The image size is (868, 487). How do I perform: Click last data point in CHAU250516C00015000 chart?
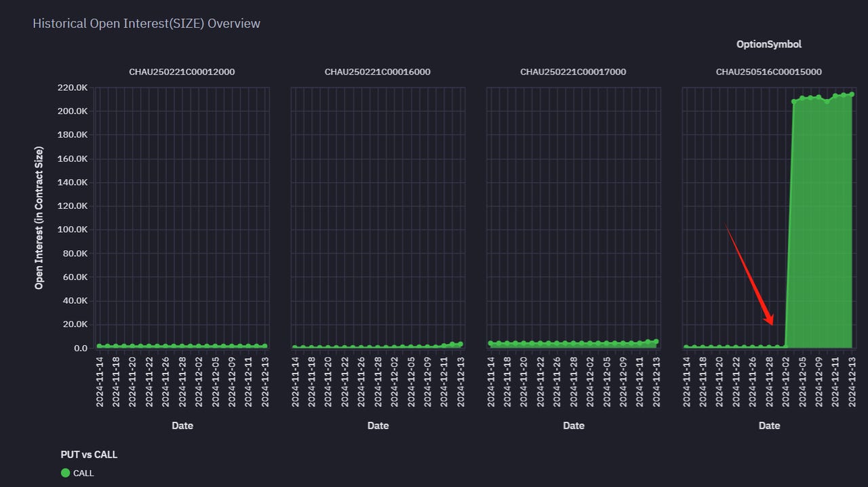pyautogui.click(x=852, y=94)
